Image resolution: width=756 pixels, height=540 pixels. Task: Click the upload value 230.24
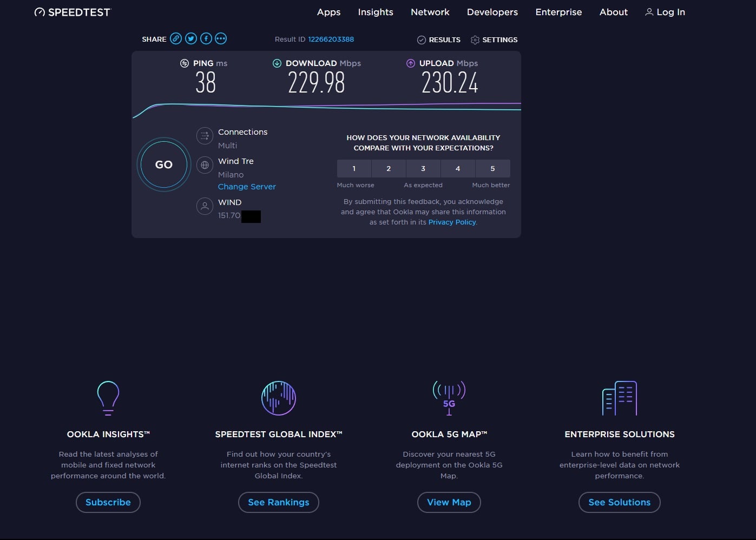pos(450,83)
